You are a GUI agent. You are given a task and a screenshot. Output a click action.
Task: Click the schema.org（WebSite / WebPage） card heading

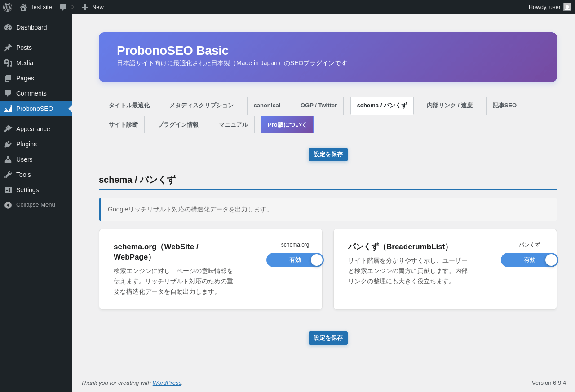pyautogui.click(x=156, y=252)
